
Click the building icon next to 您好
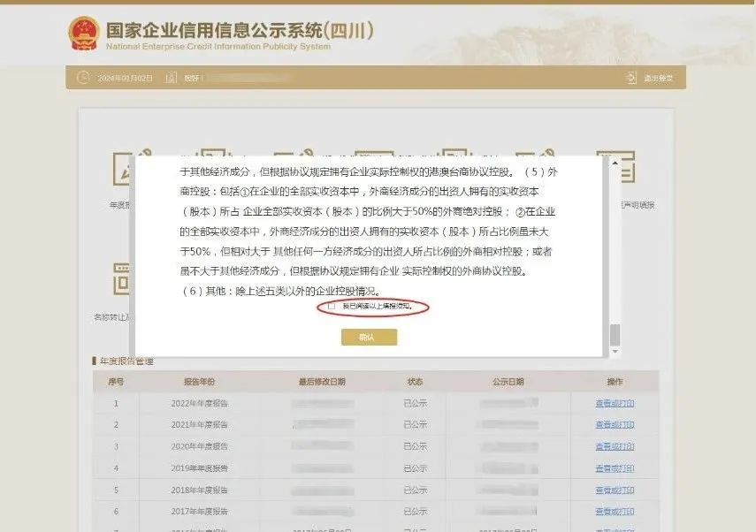click(173, 78)
